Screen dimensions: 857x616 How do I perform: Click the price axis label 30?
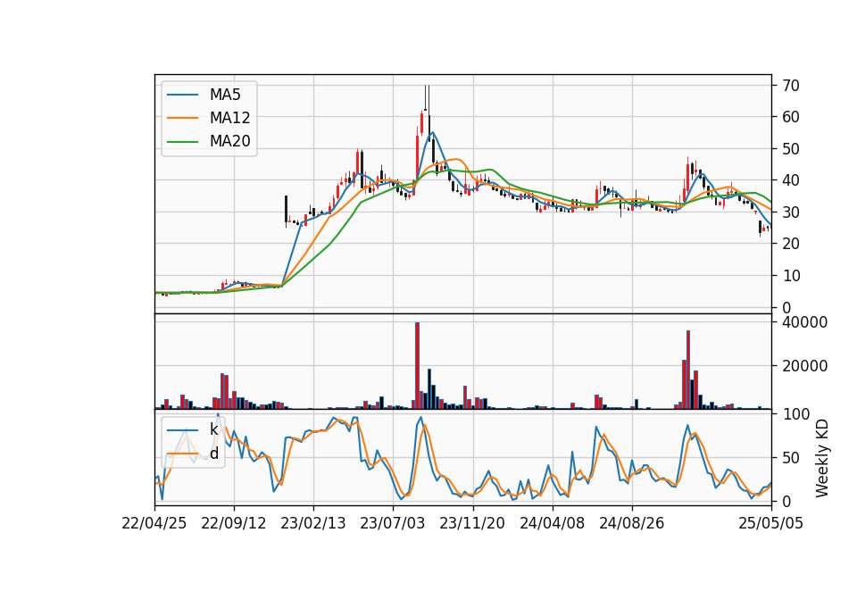pyautogui.click(x=791, y=212)
